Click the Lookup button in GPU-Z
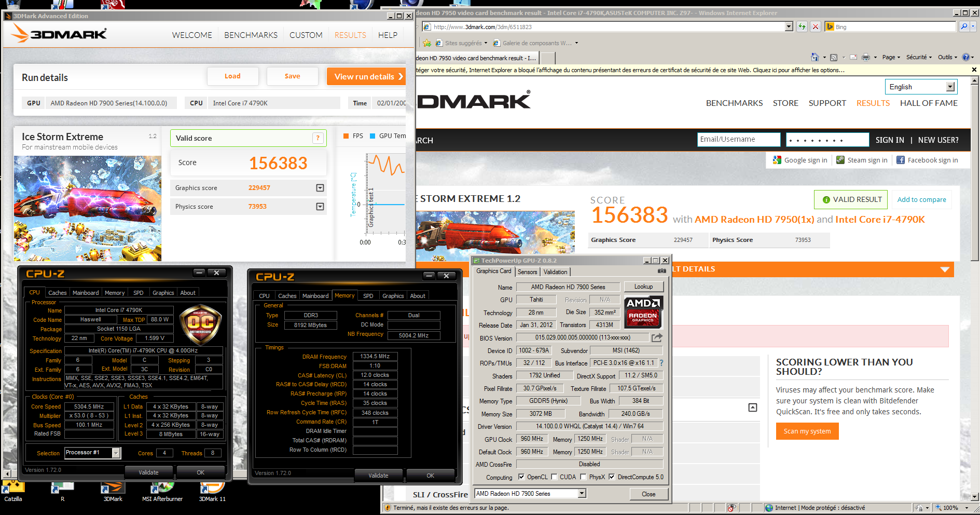Viewport: 980px width, 515px height. click(643, 287)
